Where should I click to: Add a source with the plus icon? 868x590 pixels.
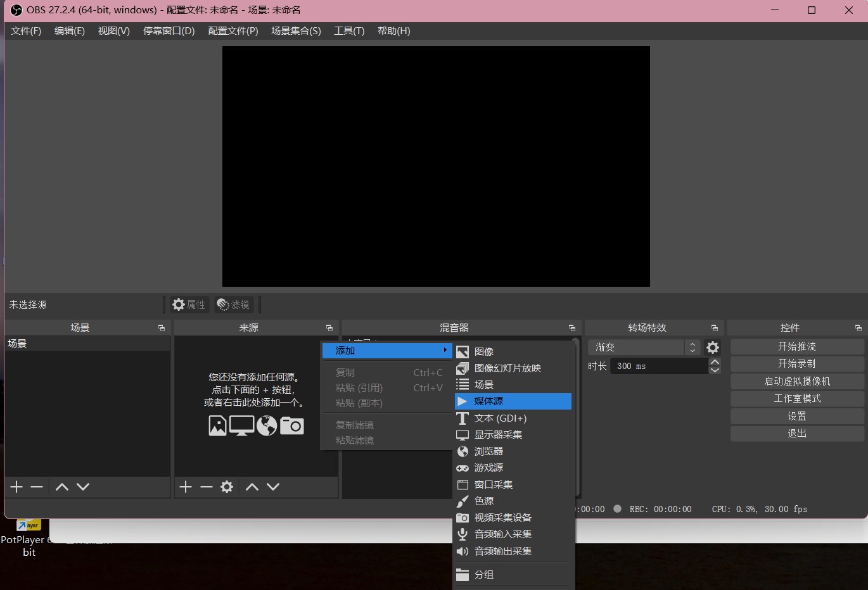[185, 487]
